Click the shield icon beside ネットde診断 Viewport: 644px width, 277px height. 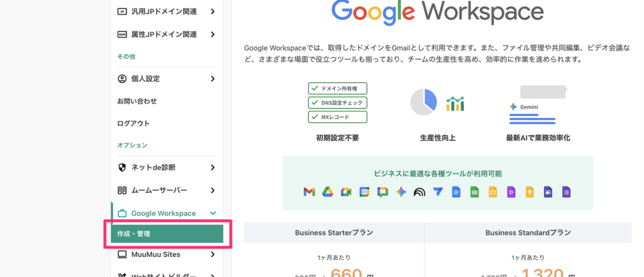tap(122, 168)
